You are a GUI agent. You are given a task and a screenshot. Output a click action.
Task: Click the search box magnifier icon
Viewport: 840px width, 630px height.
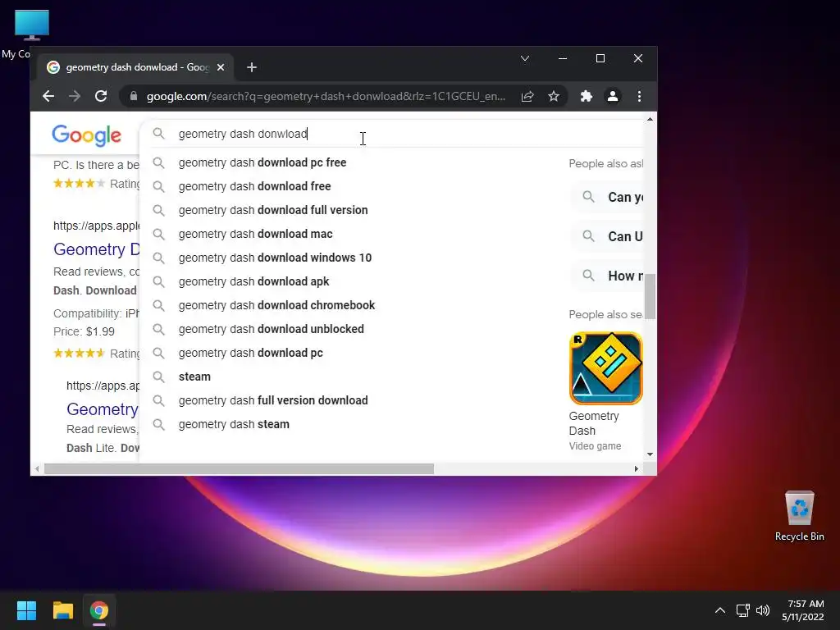158,134
